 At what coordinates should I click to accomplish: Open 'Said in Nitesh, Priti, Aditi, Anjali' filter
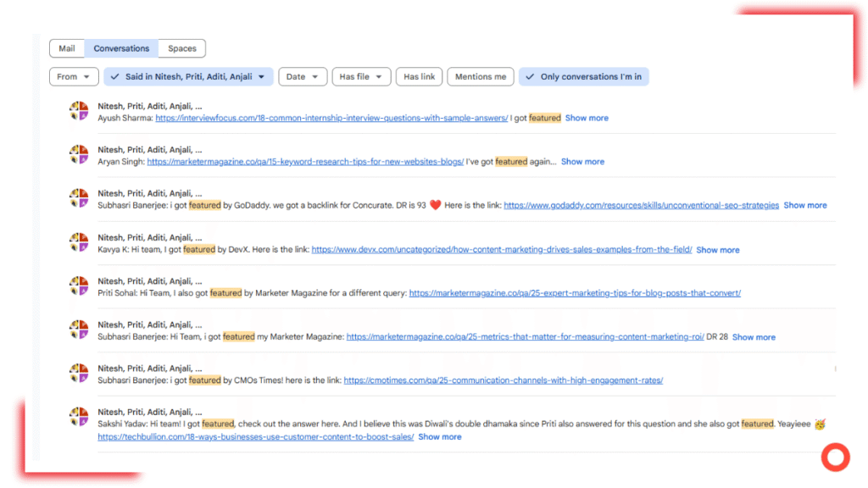(x=188, y=77)
